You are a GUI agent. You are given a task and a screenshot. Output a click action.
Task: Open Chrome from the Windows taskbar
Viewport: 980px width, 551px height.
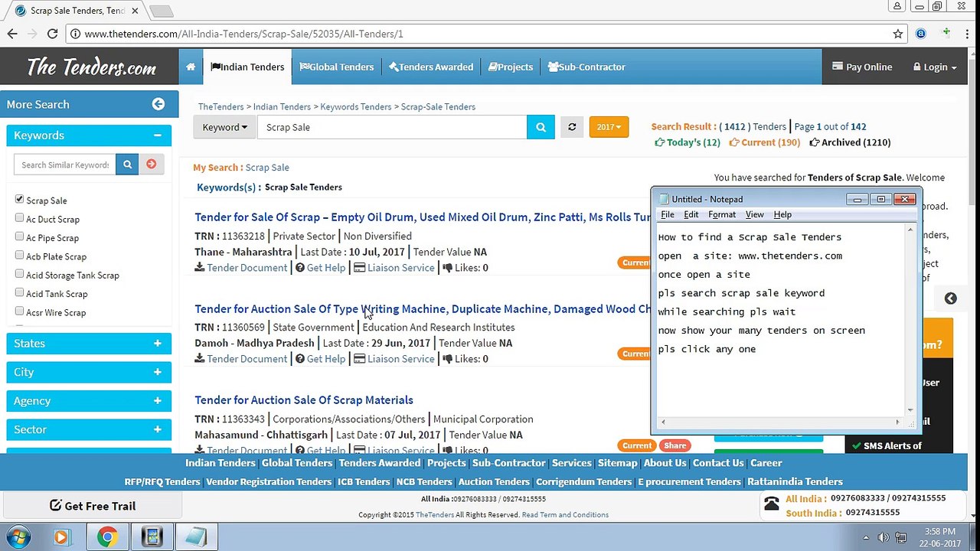click(x=107, y=537)
